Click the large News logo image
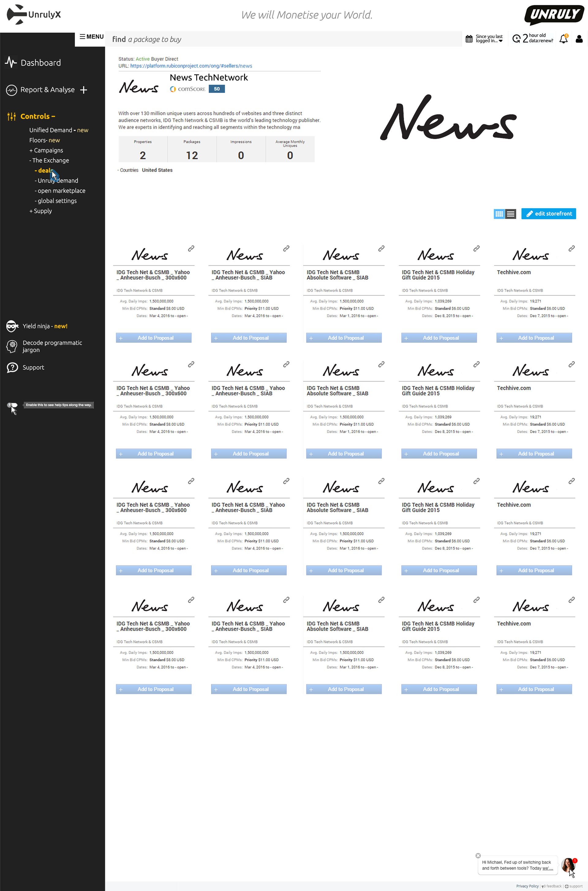 pyautogui.click(x=448, y=118)
